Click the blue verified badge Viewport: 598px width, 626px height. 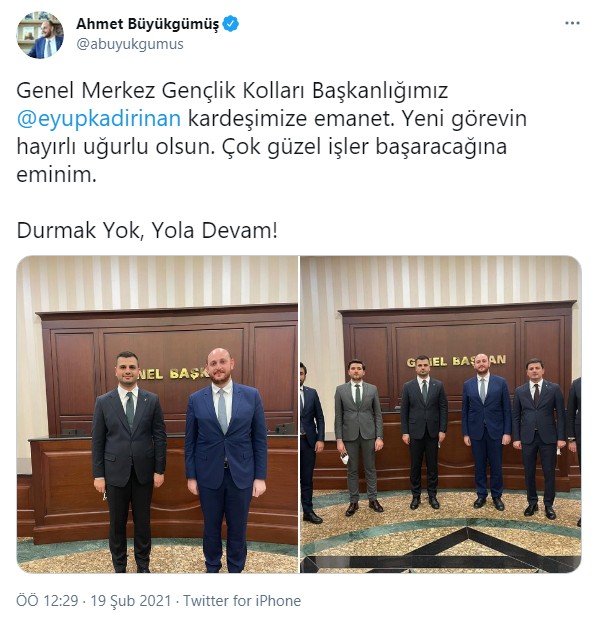(x=231, y=24)
